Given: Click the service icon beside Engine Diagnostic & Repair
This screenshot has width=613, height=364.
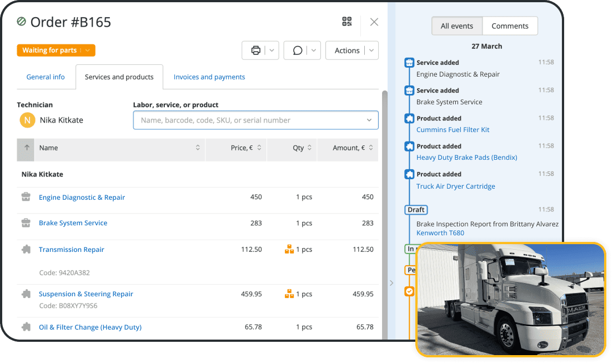Looking at the screenshot, I should tap(25, 196).
